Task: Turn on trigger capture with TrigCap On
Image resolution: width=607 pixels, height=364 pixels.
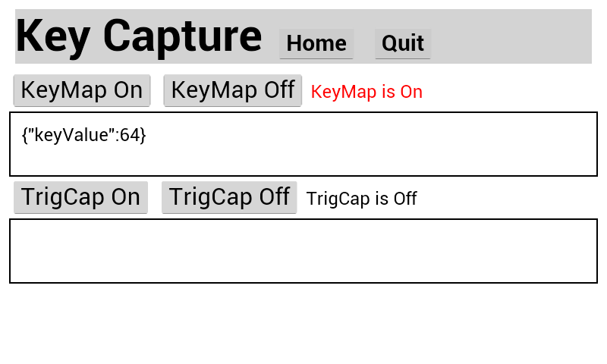Action: (x=80, y=197)
